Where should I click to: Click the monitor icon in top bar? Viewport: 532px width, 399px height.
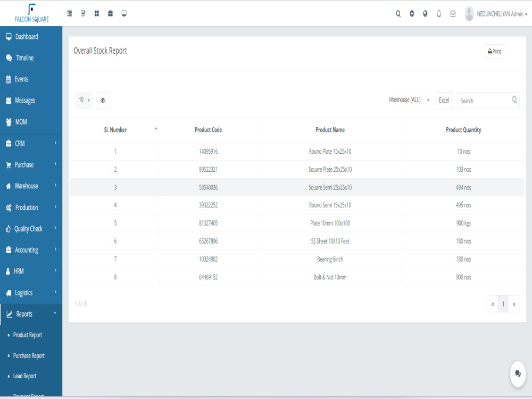[x=124, y=14]
